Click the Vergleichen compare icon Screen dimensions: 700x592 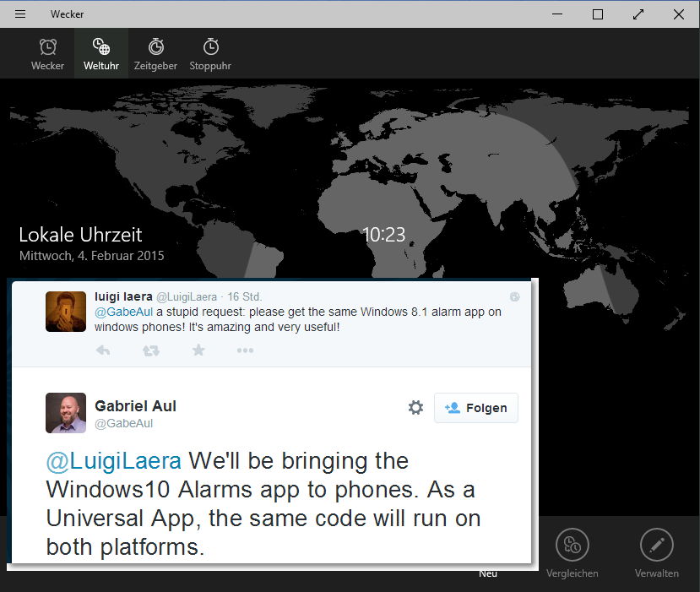(572, 545)
